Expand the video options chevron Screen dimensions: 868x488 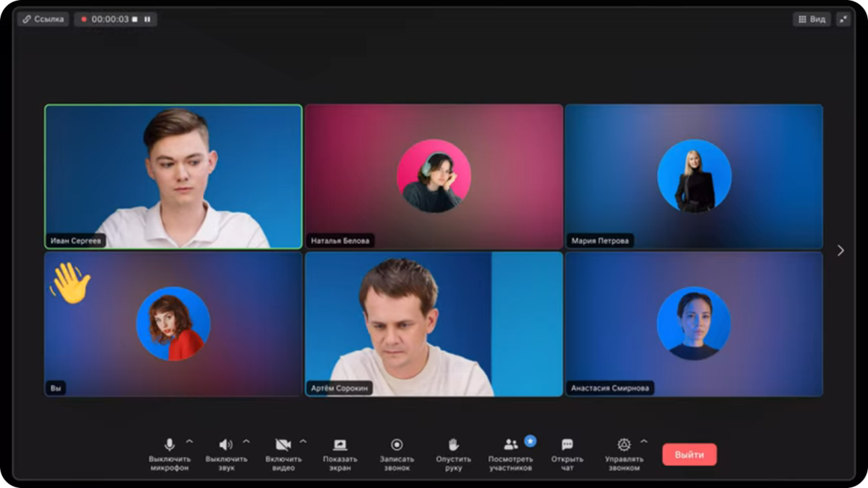tap(303, 441)
